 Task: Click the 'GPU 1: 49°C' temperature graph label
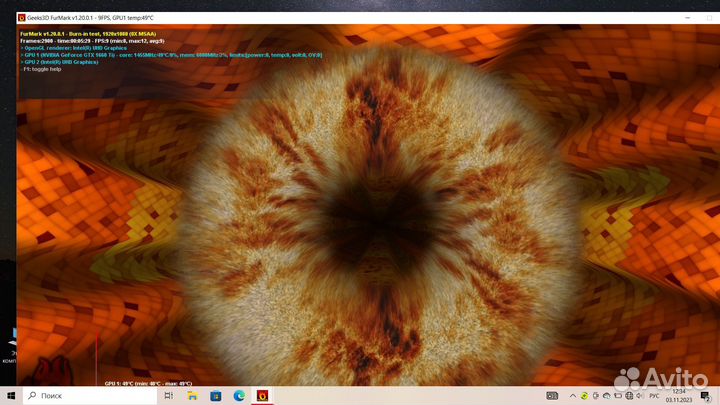148,383
